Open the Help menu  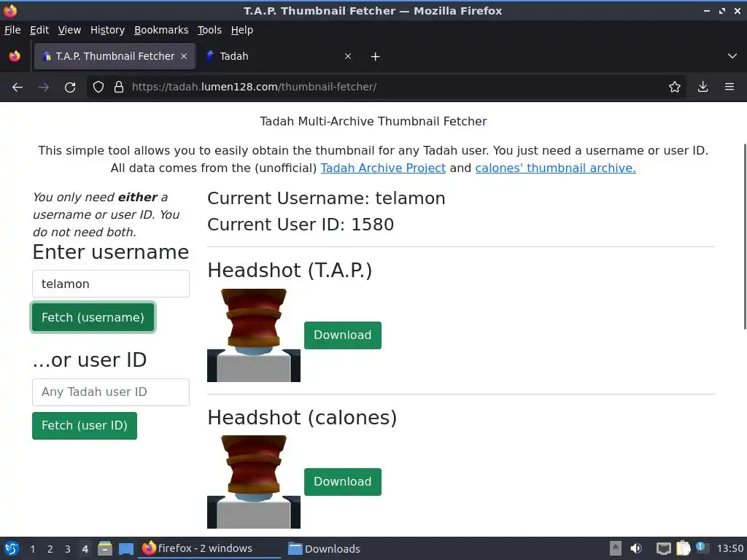click(242, 30)
